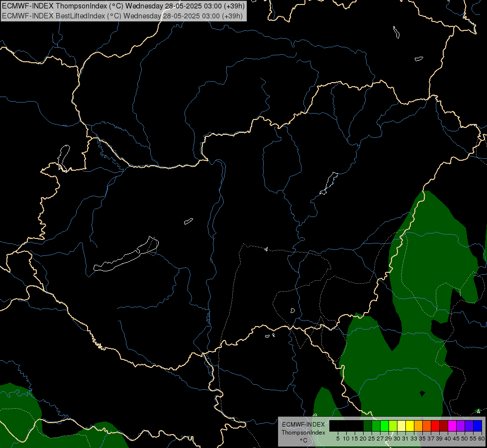Viewport: 487px width, 448px height.
Task: Click the legend tick label 29
Action: [x=389, y=439]
